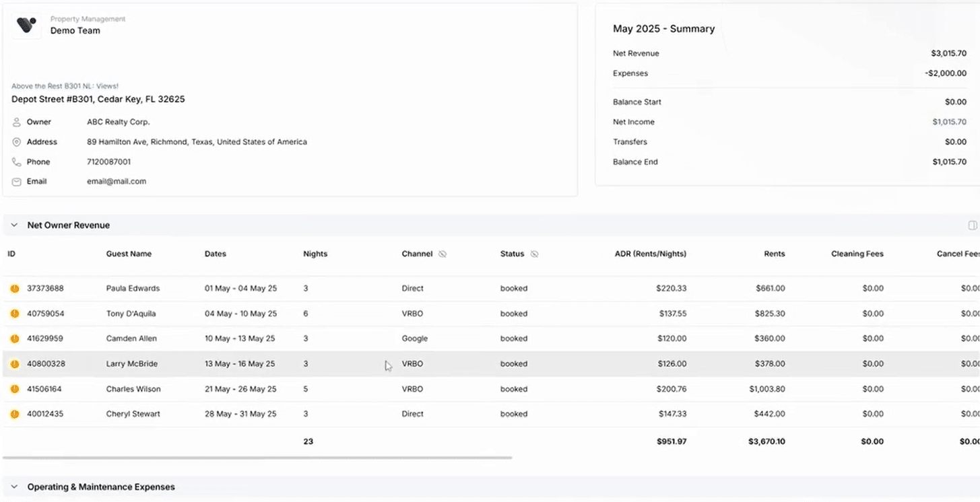Click the horizontal scrollbar below the revenue table
980x502 pixels.
click(x=257, y=458)
